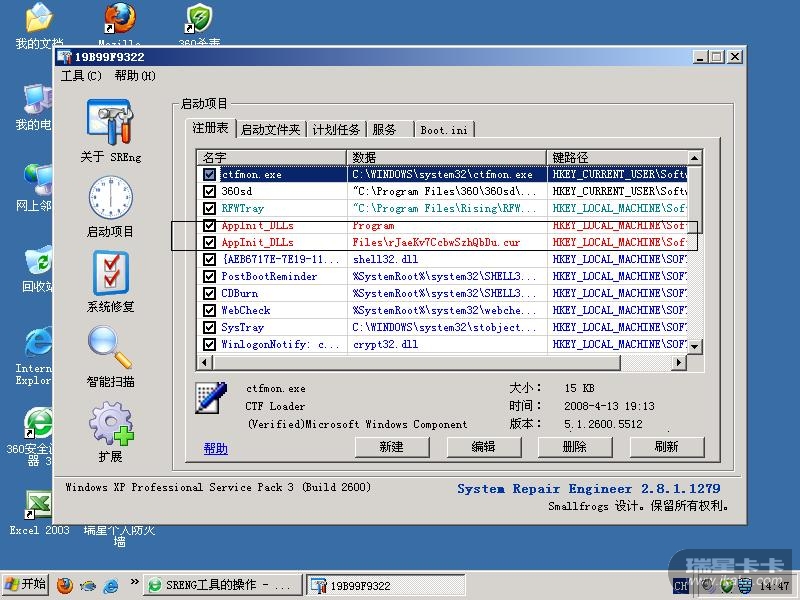800x600 pixels.
Task: Click list scroll-right arrow
Action: (678, 363)
